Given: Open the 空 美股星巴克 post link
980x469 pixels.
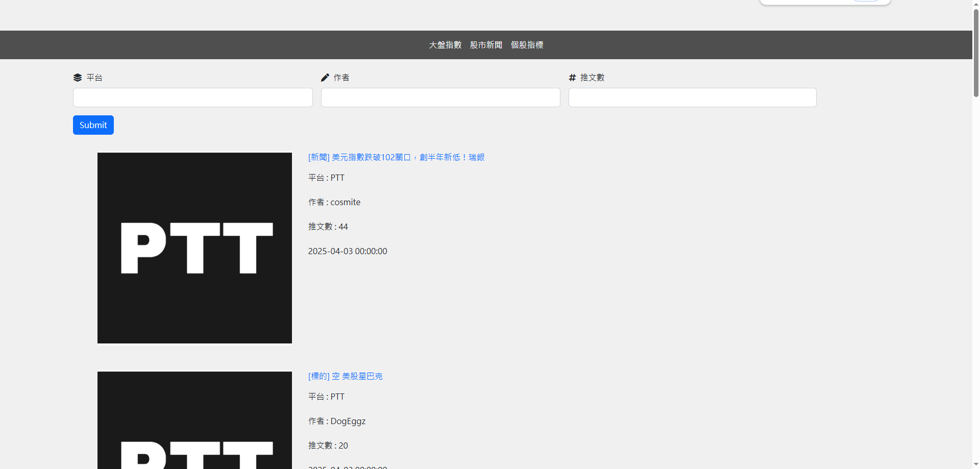Looking at the screenshot, I should point(346,376).
